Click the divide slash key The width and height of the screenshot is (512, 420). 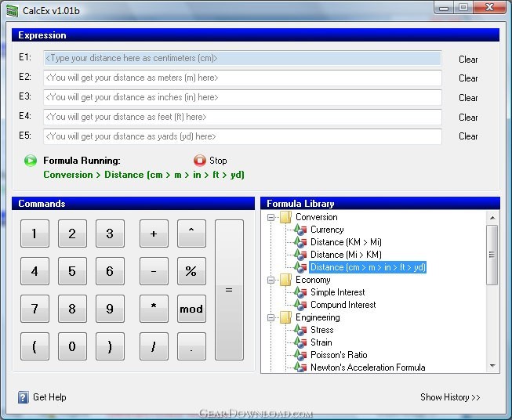pyautogui.click(x=154, y=346)
